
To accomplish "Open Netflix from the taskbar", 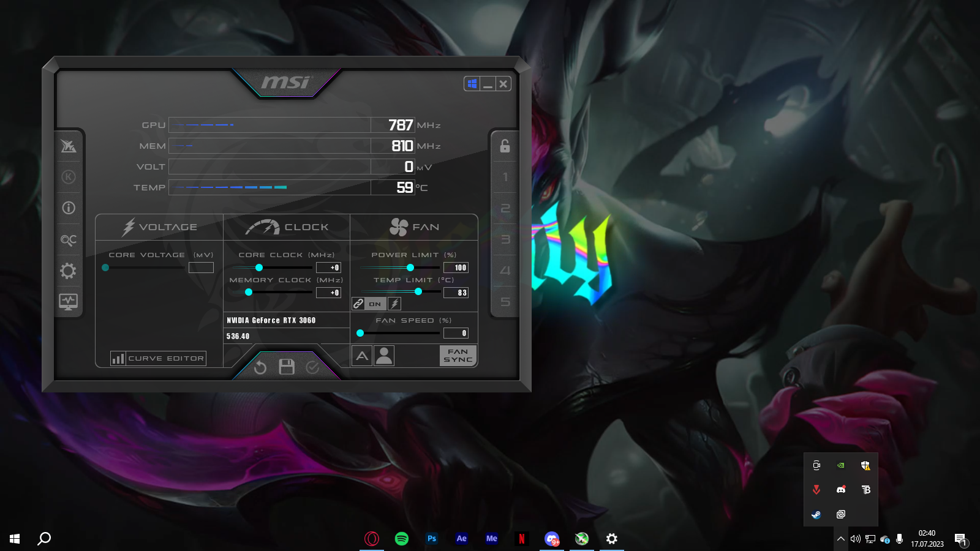I will [x=522, y=539].
